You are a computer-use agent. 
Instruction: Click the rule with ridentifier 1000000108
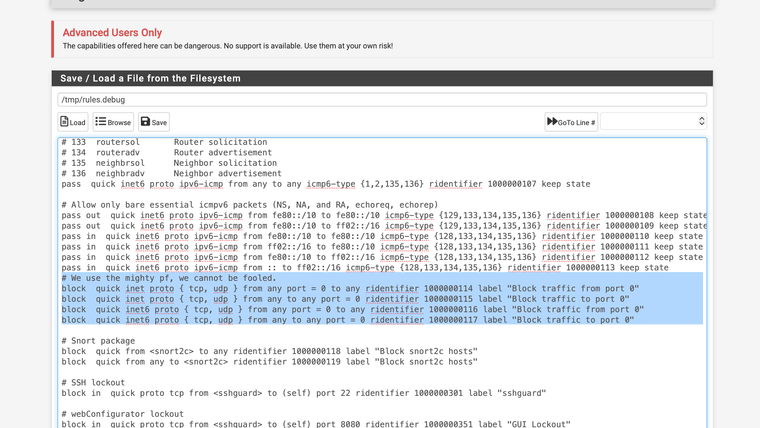coord(384,216)
